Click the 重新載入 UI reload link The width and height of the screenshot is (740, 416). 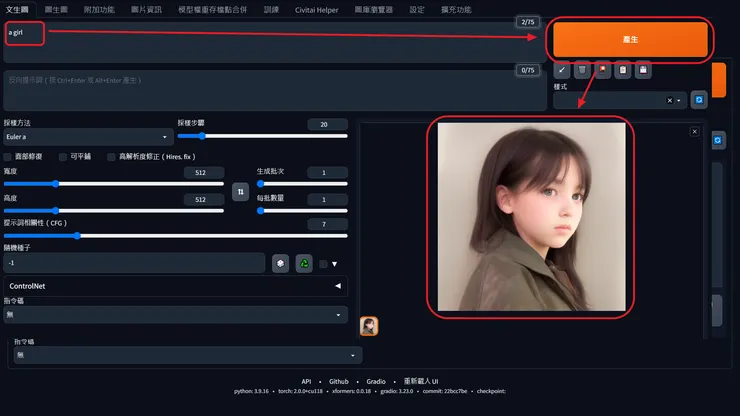point(420,382)
